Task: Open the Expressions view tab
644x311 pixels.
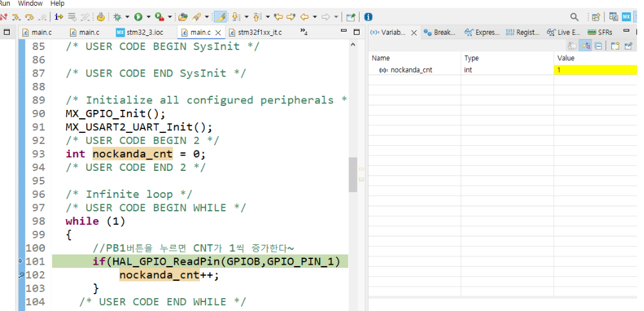Action: pos(482,32)
